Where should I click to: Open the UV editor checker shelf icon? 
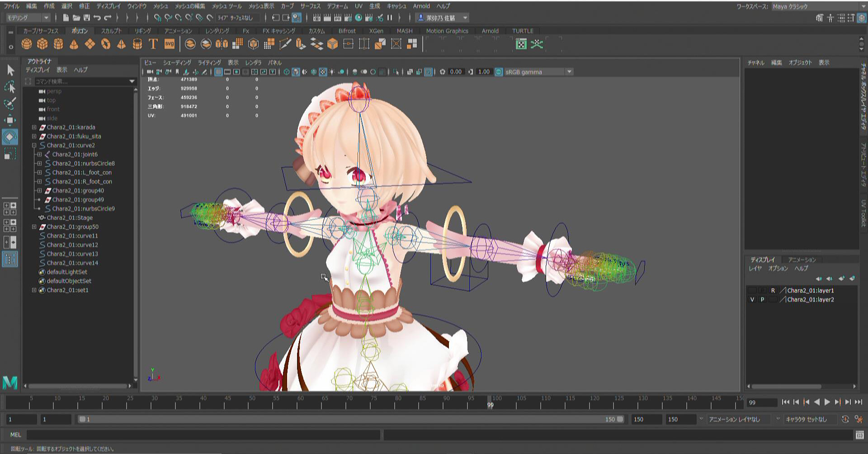coord(521,44)
